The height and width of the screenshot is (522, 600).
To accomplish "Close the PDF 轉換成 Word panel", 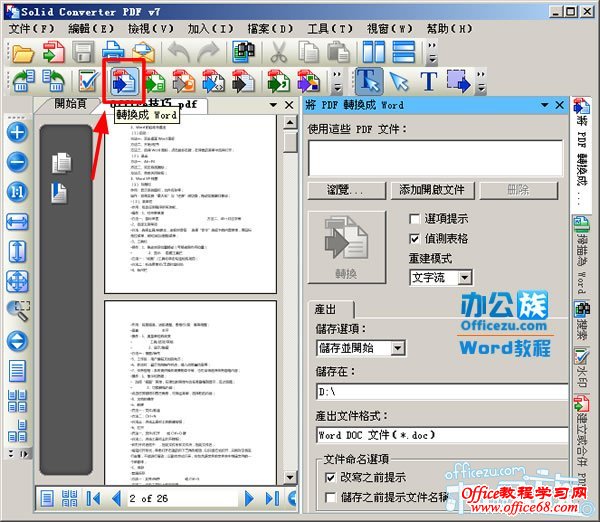I will point(559,105).
